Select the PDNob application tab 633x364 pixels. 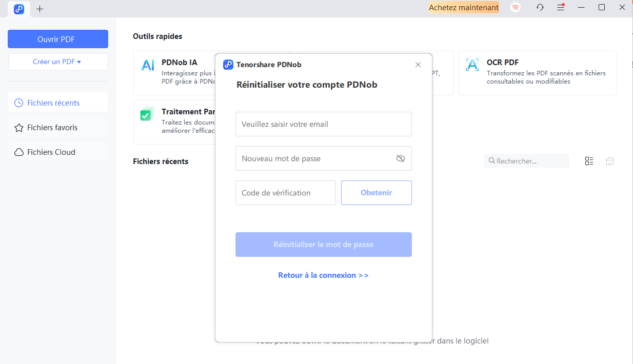click(x=18, y=8)
